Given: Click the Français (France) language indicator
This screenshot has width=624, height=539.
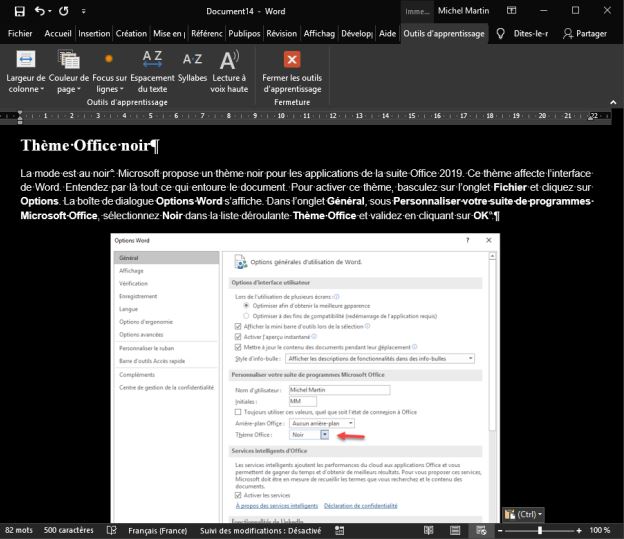Looking at the screenshot, I should pyautogui.click(x=155, y=530).
